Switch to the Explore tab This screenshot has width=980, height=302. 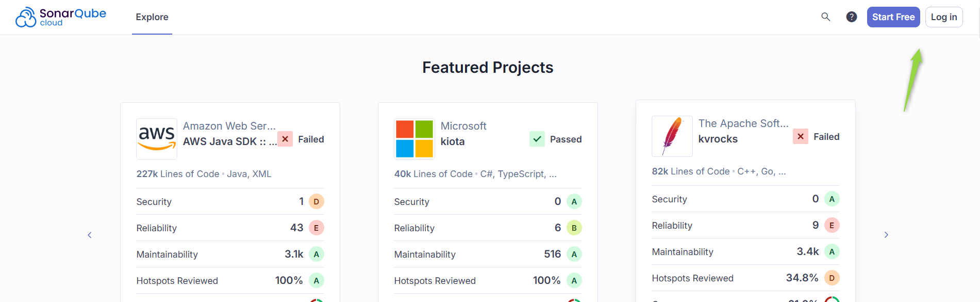coord(152,17)
